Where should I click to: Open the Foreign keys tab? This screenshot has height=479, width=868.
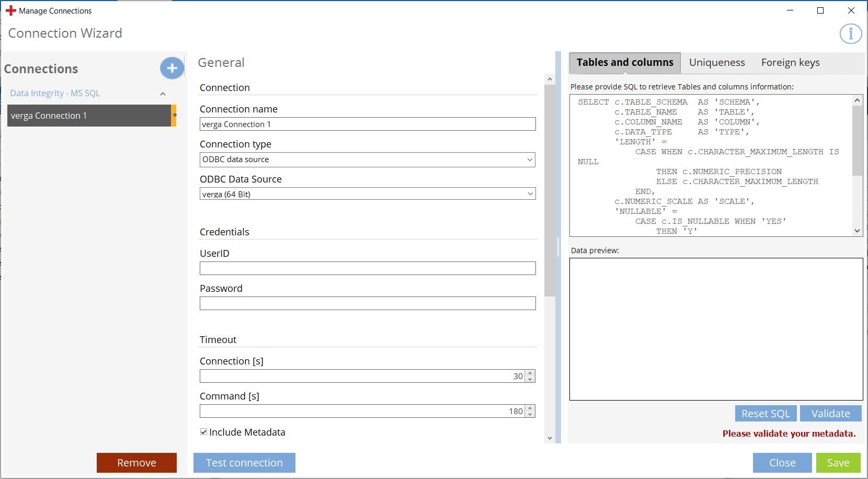tap(790, 63)
